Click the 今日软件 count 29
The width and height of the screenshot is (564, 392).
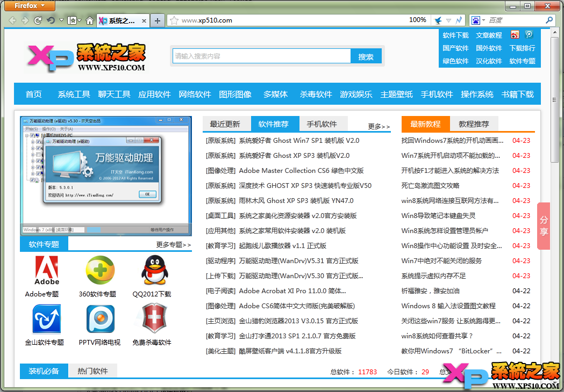425,372
